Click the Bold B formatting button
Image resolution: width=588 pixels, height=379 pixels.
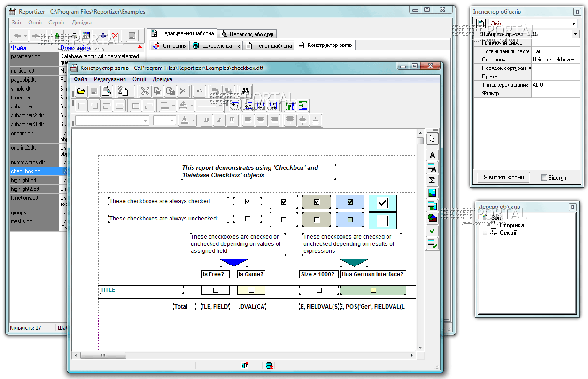pos(206,120)
